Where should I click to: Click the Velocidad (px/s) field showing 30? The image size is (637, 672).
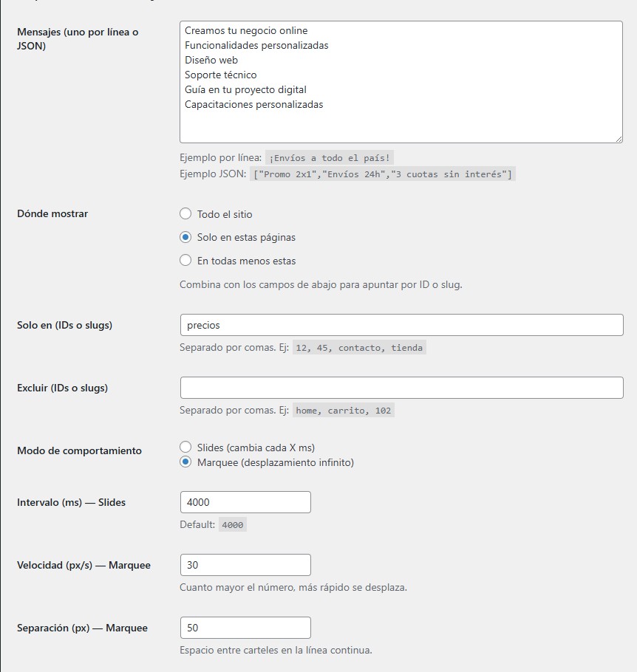pyautogui.click(x=244, y=564)
